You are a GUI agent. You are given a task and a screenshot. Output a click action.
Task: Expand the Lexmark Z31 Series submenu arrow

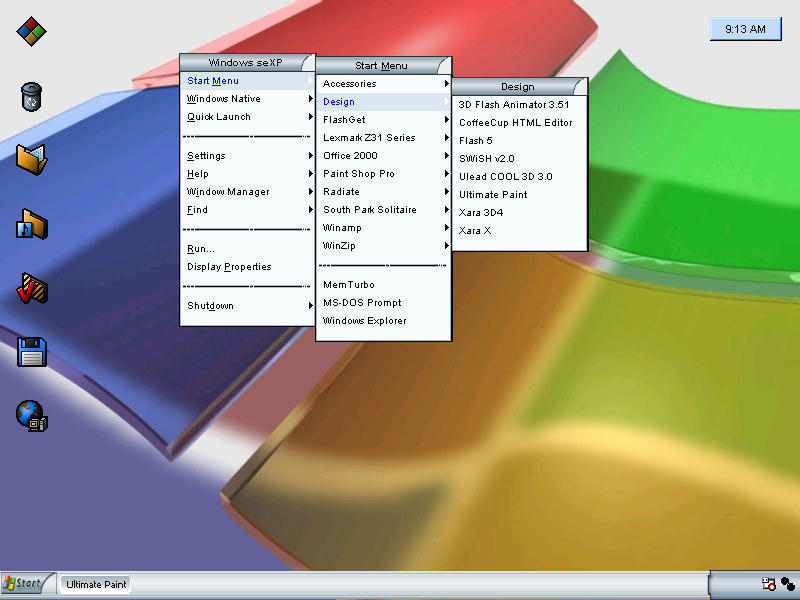[x=446, y=138]
